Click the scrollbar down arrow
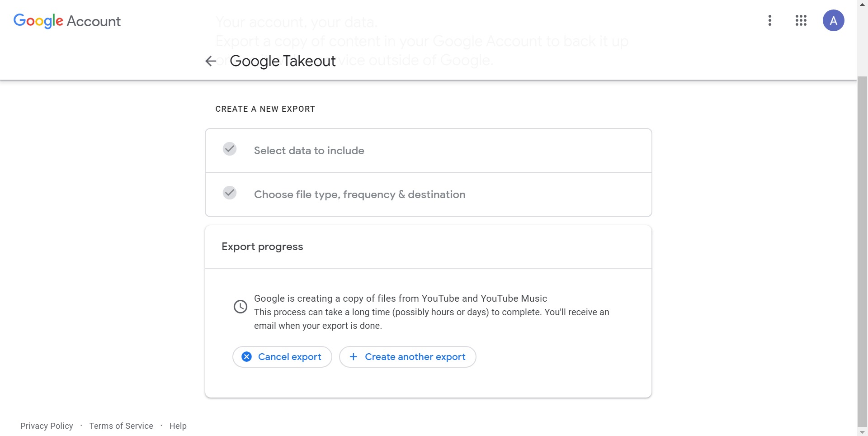This screenshot has width=868, height=436. coord(862,432)
